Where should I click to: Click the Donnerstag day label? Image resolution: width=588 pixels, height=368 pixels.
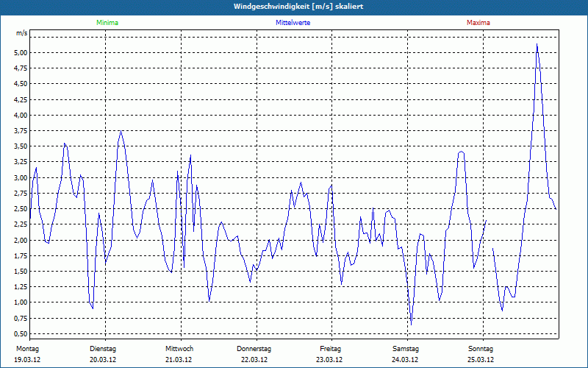(254, 349)
